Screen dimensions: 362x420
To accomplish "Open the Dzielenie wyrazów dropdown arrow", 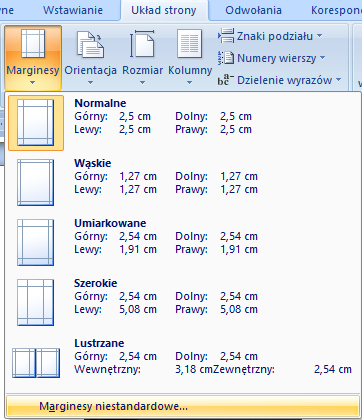I will pos(338,80).
